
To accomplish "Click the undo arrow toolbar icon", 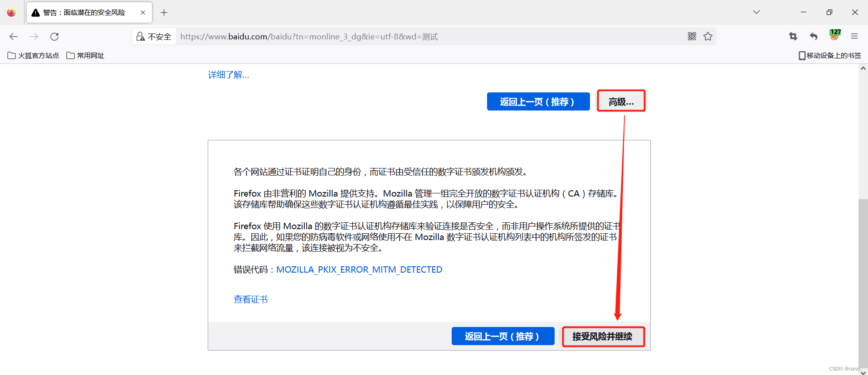I will 814,37.
